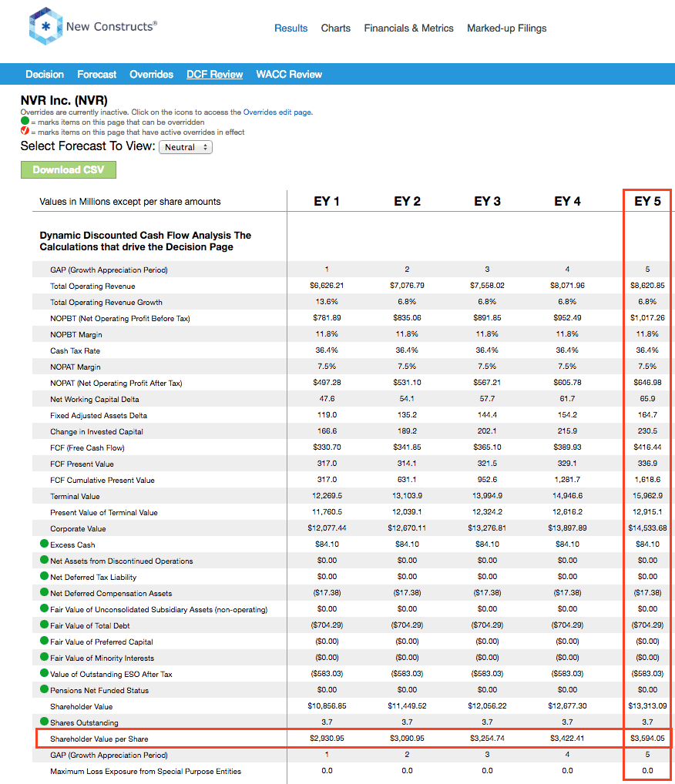Click EY 4 terminal value 14,946.6
Screen dimensions: 675x784
pyautogui.click(x=567, y=495)
